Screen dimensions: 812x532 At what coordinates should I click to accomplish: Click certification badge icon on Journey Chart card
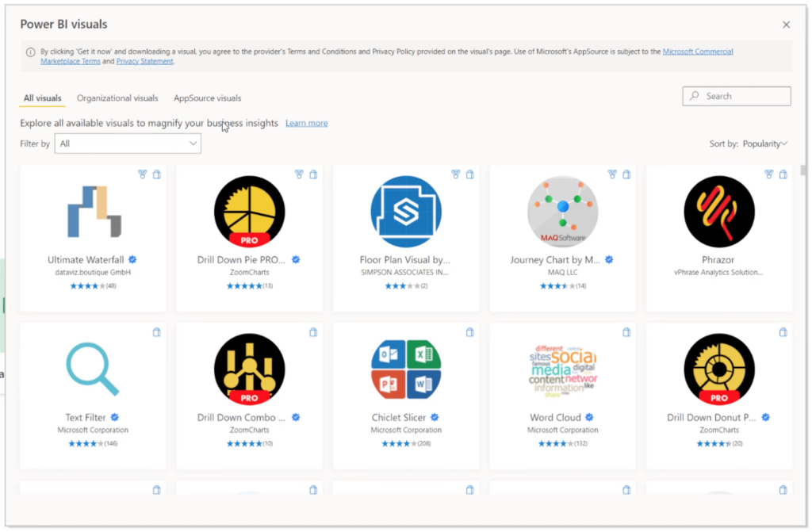pos(612,174)
